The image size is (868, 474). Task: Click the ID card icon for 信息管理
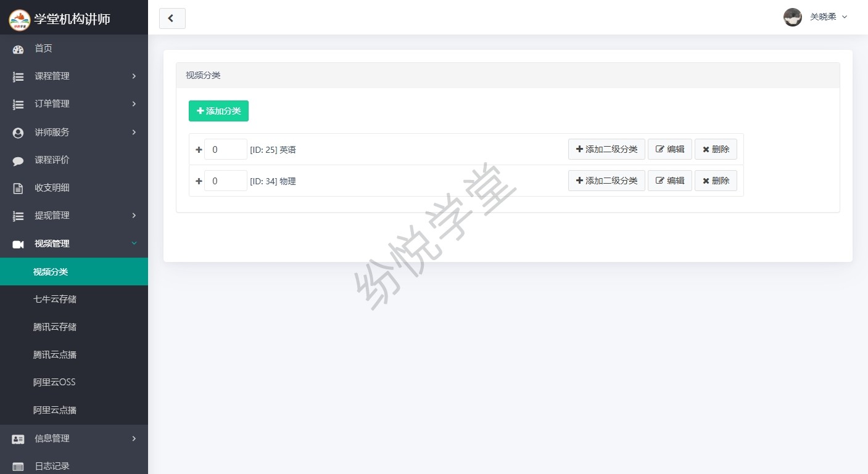coord(18,439)
